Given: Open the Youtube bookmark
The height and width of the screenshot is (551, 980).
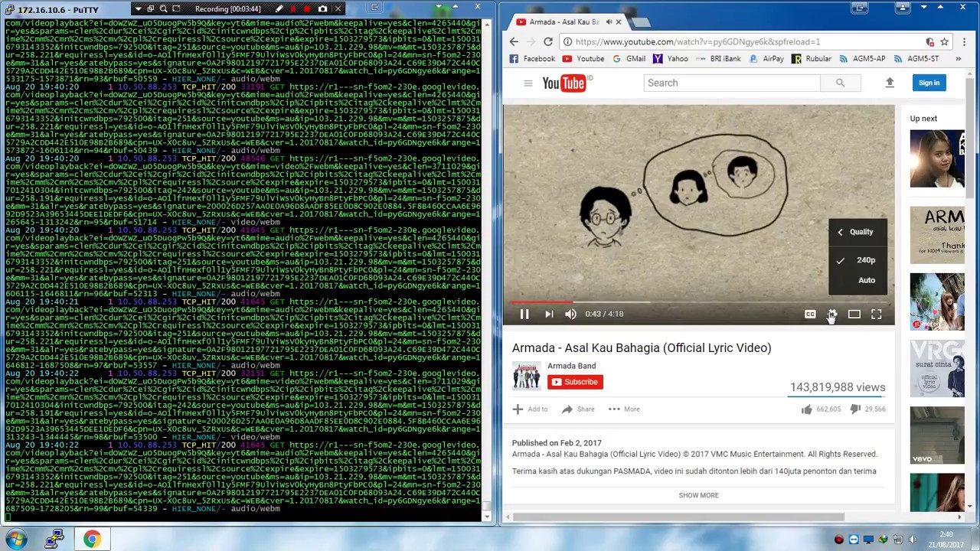Looking at the screenshot, I should click(x=583, y=59).
